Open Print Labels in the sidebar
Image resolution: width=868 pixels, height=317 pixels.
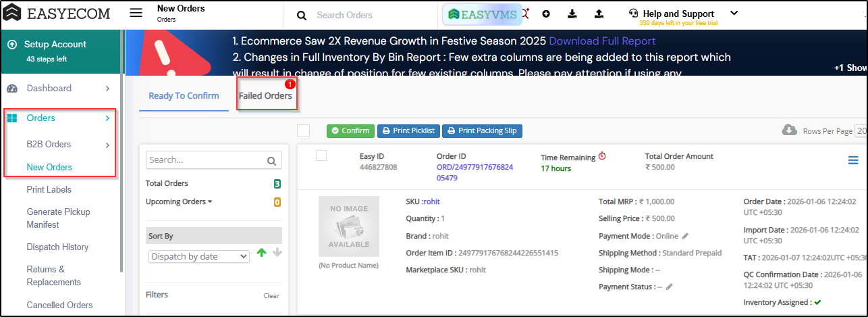(x=49, y=189)
